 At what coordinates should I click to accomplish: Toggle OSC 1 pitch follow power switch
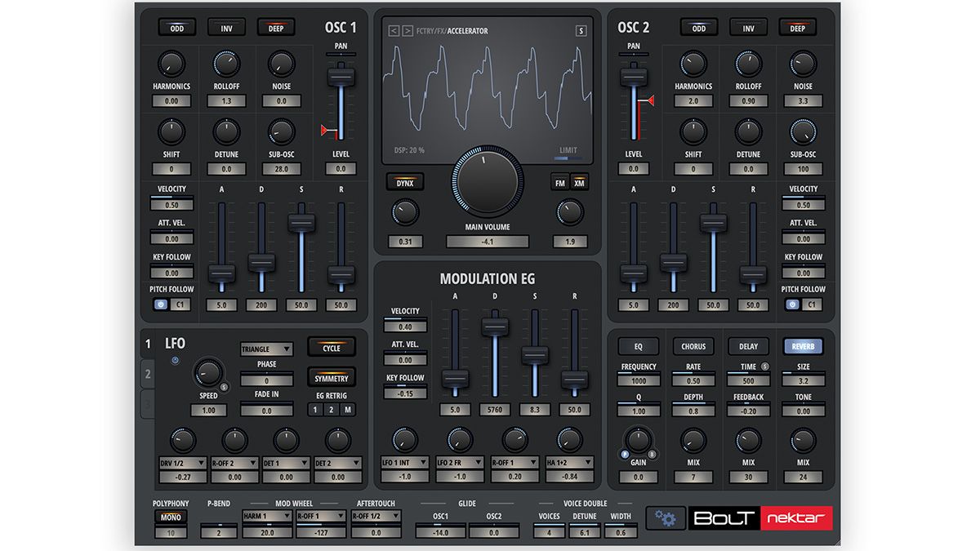pos(160,304)
